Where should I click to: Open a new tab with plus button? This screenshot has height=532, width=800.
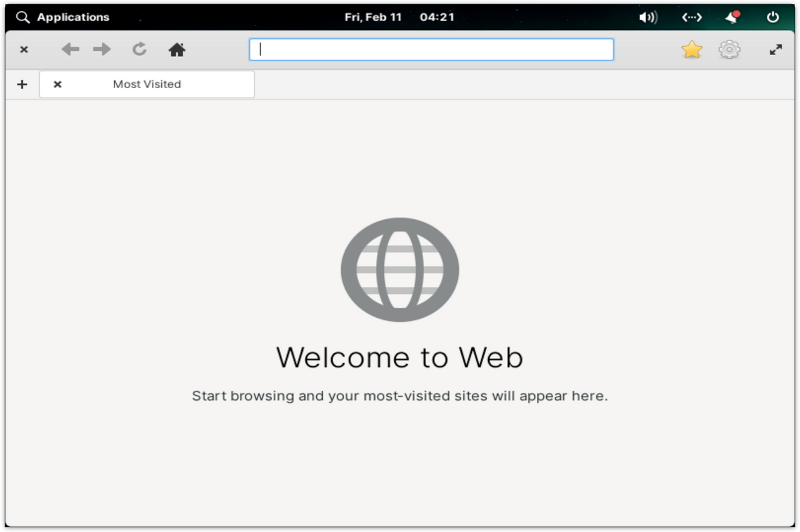coord(22,84)
